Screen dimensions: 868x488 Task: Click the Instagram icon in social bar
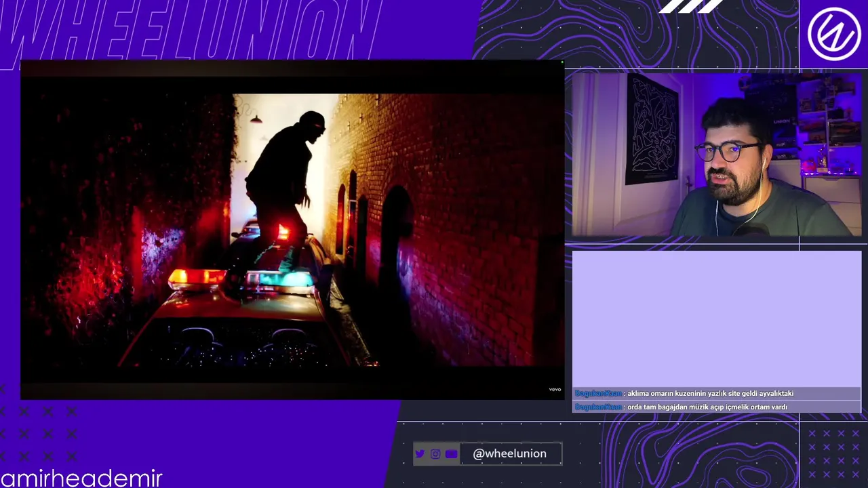(435, 454)
